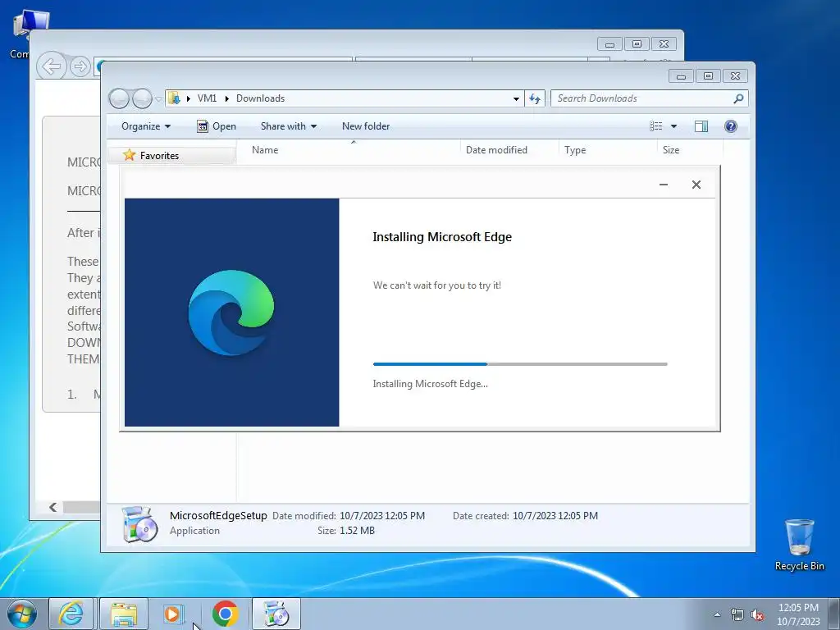Viewport: 840px width, 630px height.
Task: Click the 'Installing Microsoft Edge...' status text
Action: (430, 384)
